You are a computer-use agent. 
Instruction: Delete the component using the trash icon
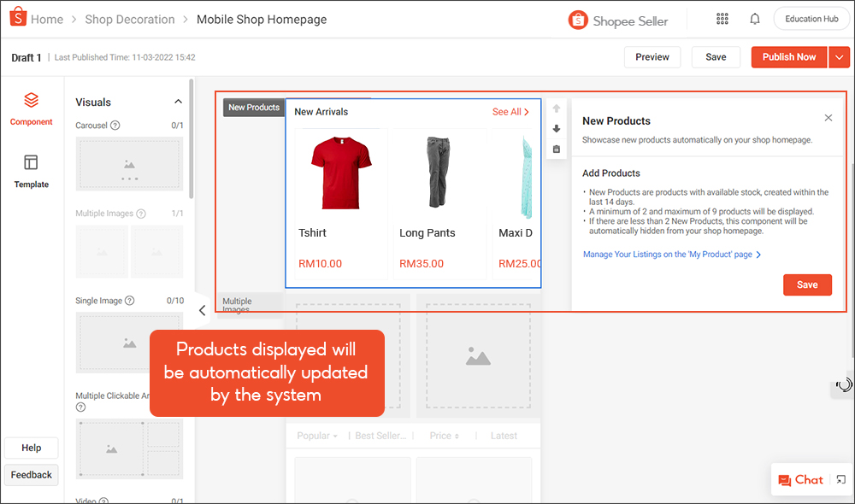point(556,148)
